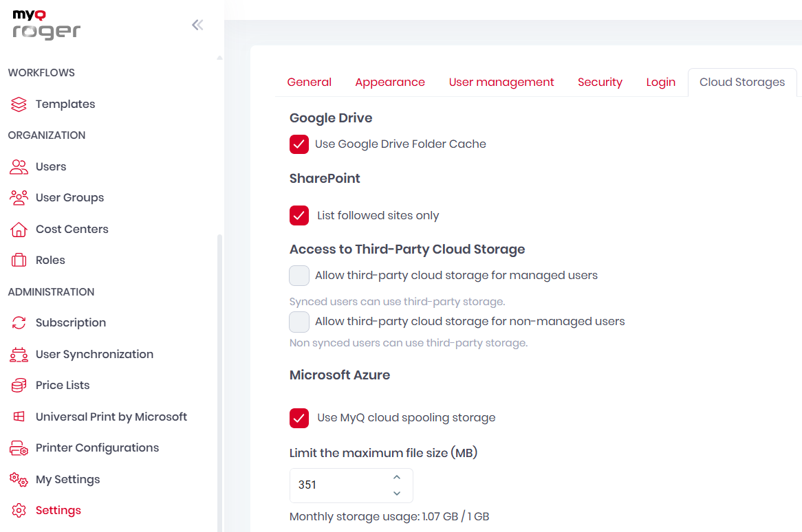The width and height of the screenshot is (802, 532).
Task: Switch to the Login tab
Action: (x=661, y=82)
